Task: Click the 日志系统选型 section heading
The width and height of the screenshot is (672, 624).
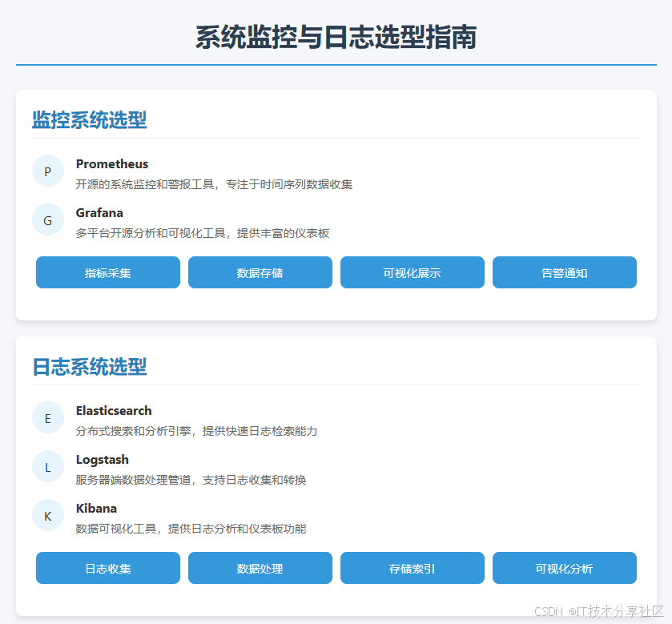Action: coord(90,366)
